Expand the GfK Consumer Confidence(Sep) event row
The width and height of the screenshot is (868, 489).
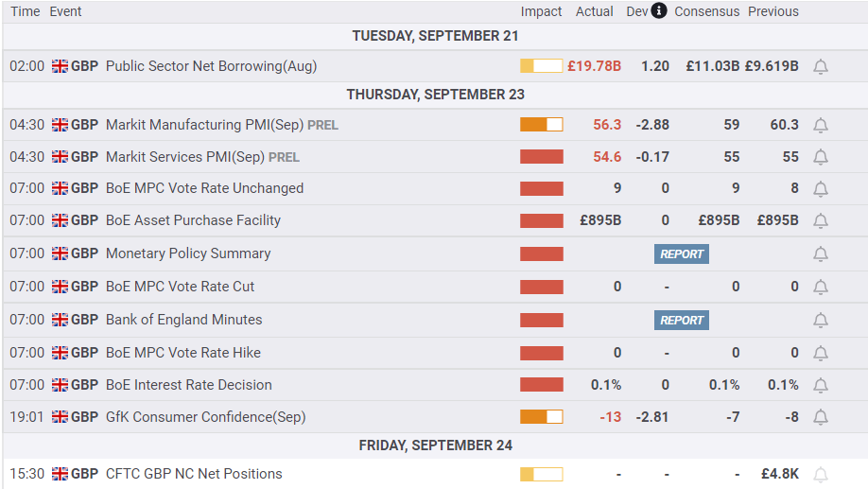tap(205, 417)
